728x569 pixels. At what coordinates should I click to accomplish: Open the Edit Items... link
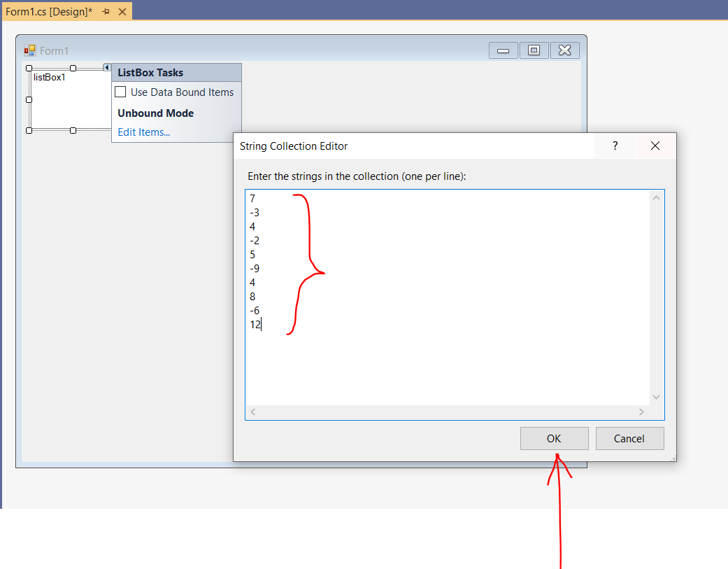tap(143, 132)
